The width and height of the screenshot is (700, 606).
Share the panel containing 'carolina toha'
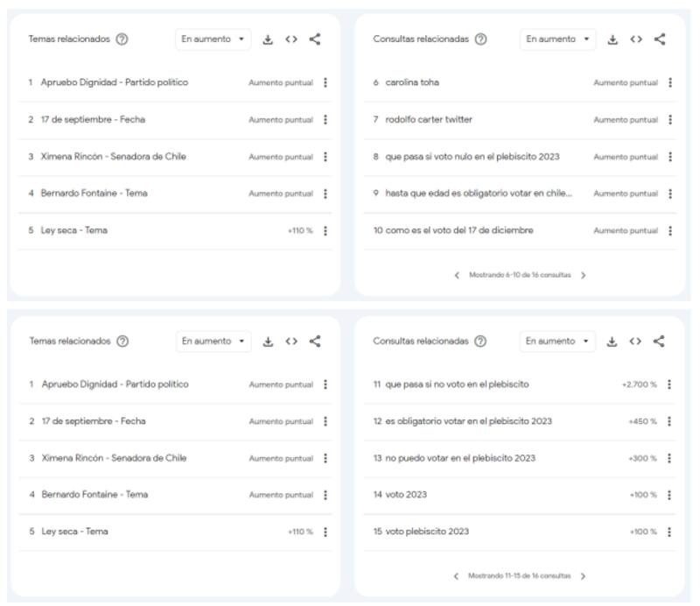coord(660,39)
